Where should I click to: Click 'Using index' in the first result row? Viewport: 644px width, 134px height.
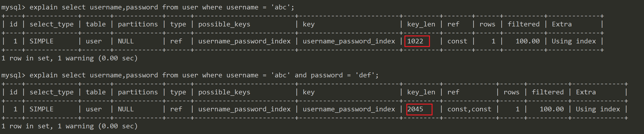(574, 41)
